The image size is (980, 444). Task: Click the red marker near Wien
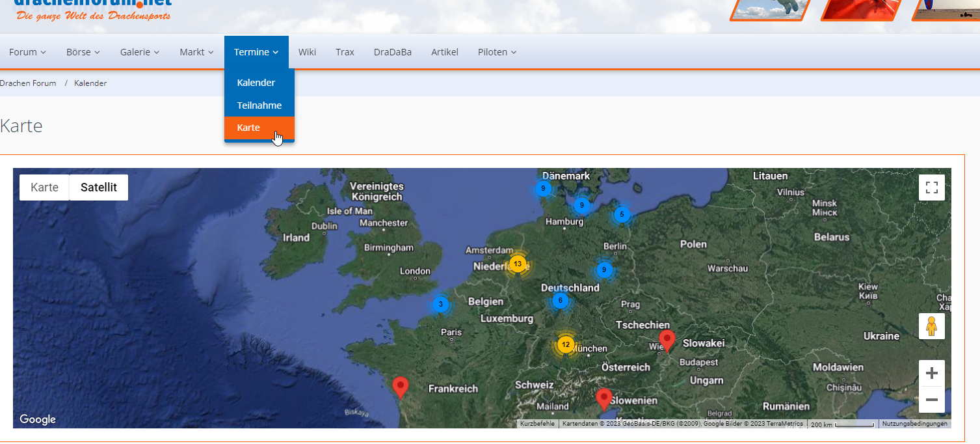click(667, 340)
